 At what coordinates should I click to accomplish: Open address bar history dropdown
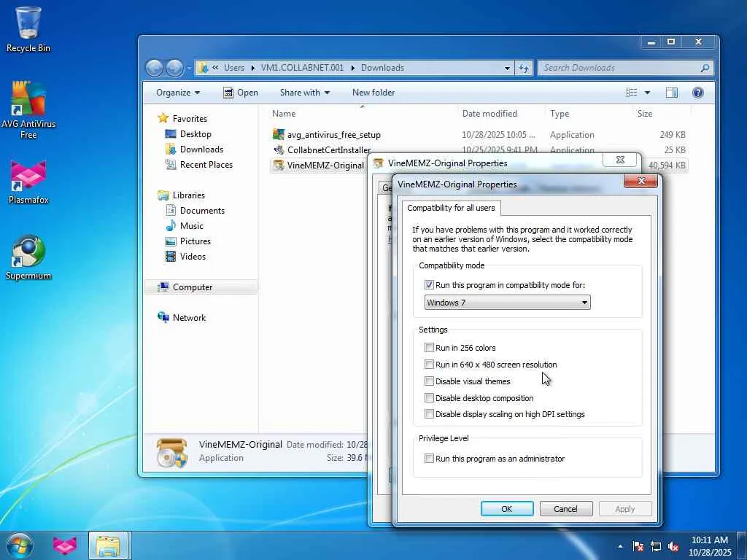pos(507,68)
